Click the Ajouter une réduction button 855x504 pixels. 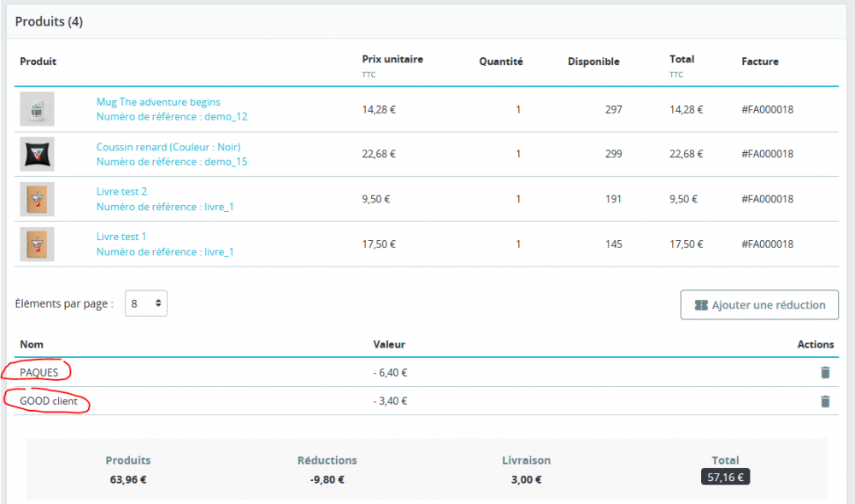759,305
